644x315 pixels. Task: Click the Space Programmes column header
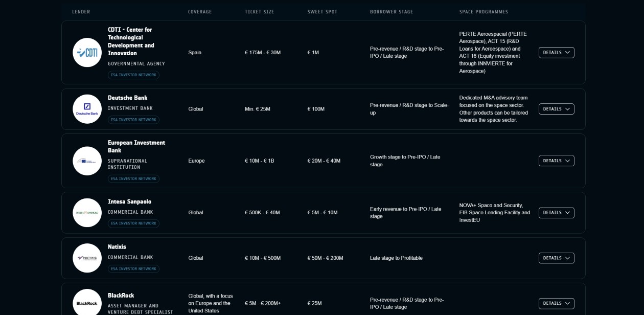(484, 12)
